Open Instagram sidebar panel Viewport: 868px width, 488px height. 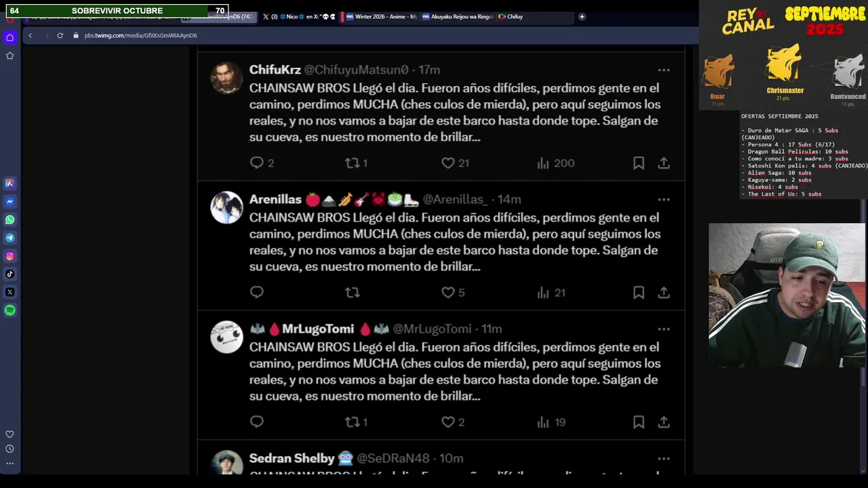click(x=10, y=256)
